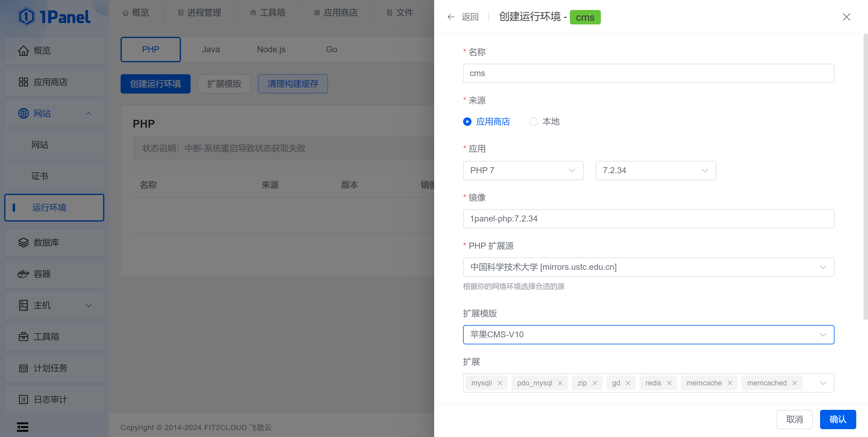
Task: Switch to the Java runtime tab
Action: pyautogui.click(x=211, y=49)
